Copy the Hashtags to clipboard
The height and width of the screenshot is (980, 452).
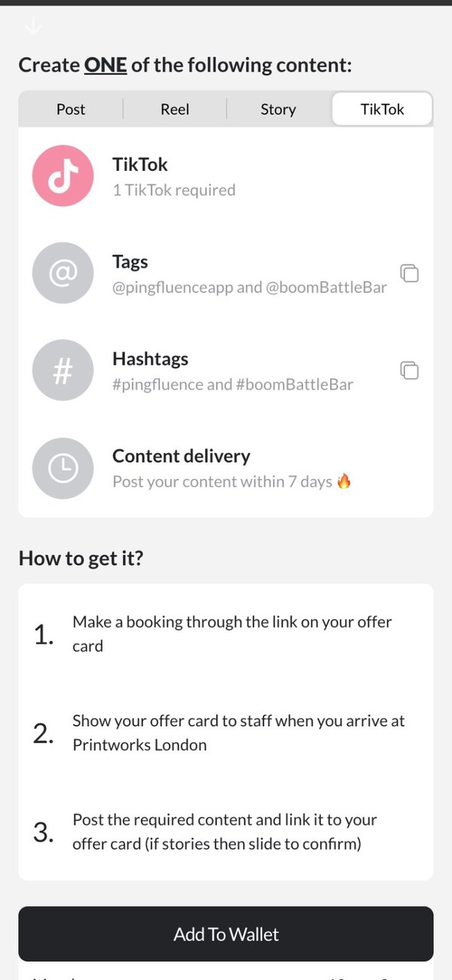coord(409,370)
